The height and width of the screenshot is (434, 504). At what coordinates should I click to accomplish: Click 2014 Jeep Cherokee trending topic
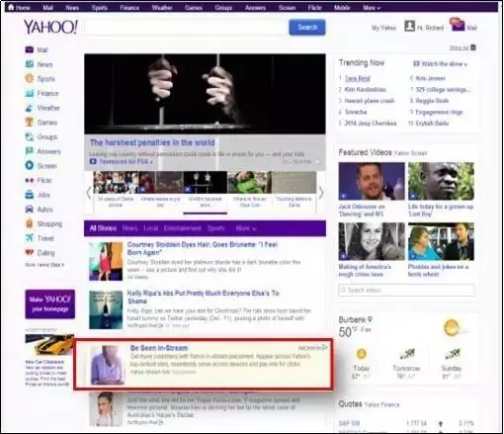click(x=371, y=123)
